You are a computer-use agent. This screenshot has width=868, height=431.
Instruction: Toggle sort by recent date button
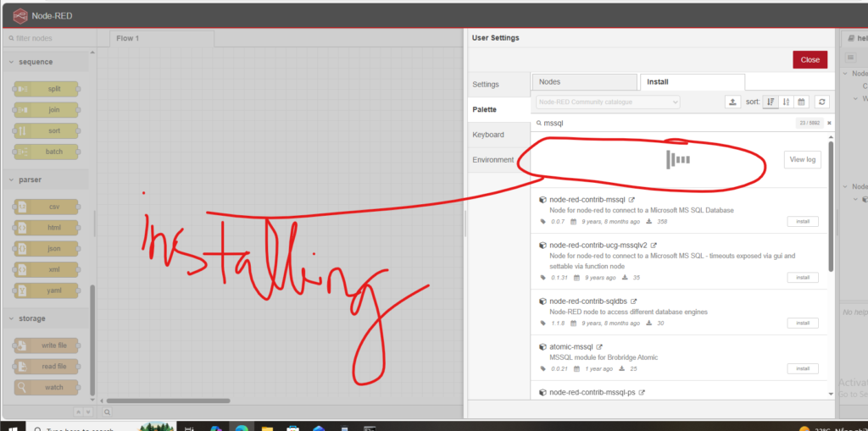pyautogui.click(x=801, y=102)
